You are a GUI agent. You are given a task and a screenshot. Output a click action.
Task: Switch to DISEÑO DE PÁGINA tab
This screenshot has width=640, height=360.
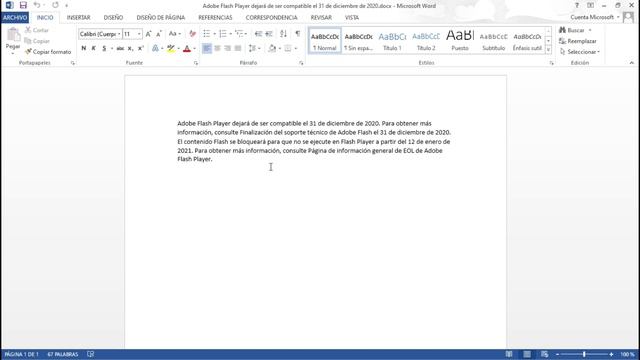click(x=160, y=18)
